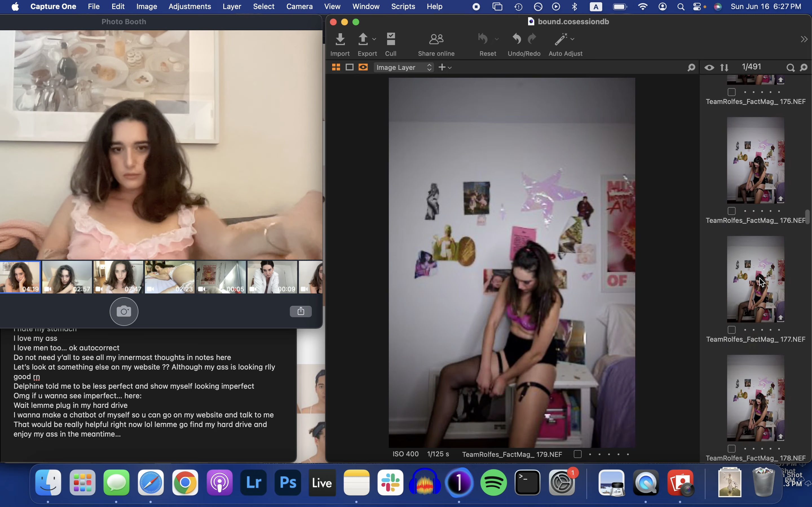The height and width of the screenshot is (507, 812).
Task: Select the TeamRolfes_FactMag_ 178.NEF thumbnail
Action: pyautogui.click(x=756, y=398)
